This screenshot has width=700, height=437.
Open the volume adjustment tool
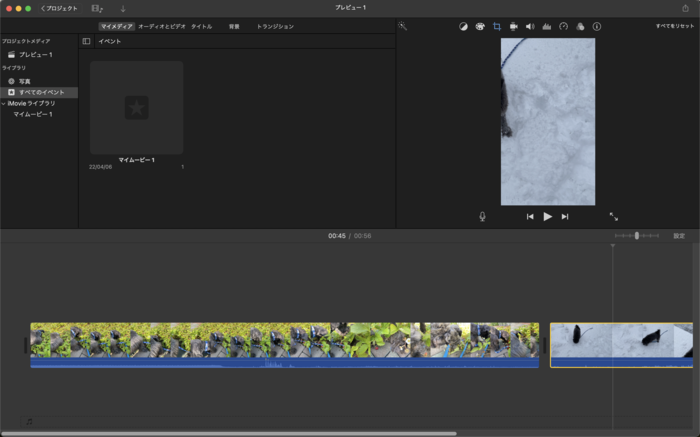click(x=530, y=26)
